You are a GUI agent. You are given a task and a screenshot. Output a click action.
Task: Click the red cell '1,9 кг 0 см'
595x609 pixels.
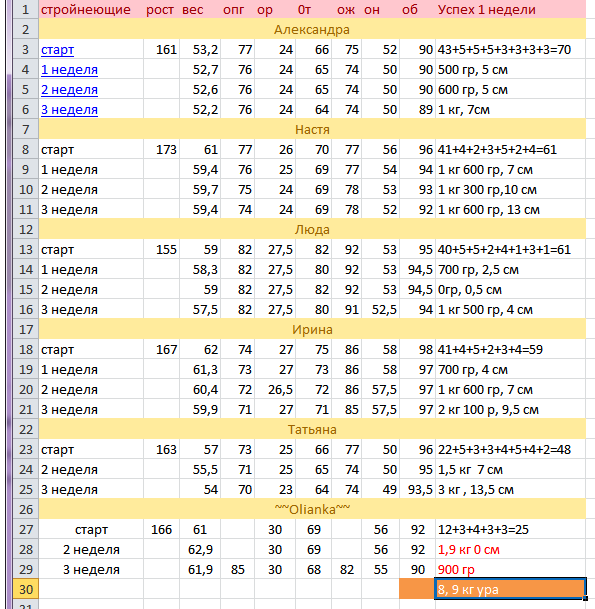coord(510,550)
